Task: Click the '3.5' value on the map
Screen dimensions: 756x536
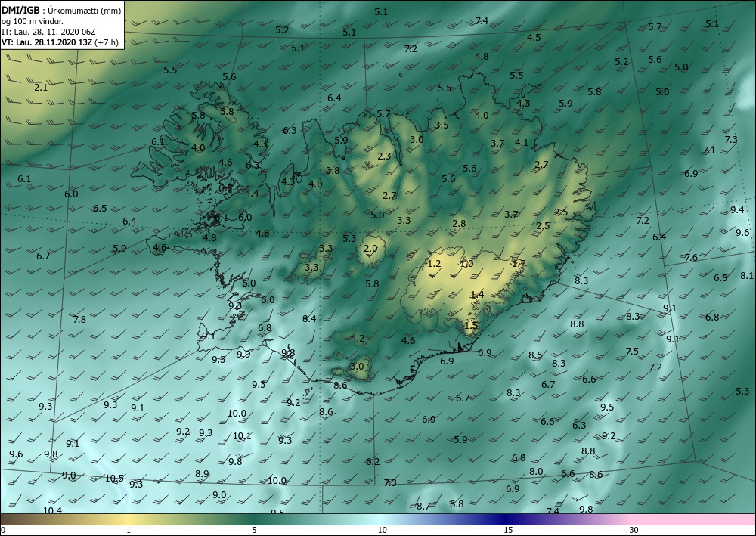Action: (442, 125)
